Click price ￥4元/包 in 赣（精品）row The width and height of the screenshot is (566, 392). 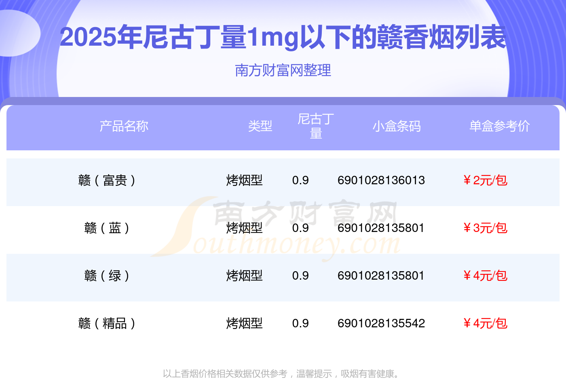tap(485, 323)
